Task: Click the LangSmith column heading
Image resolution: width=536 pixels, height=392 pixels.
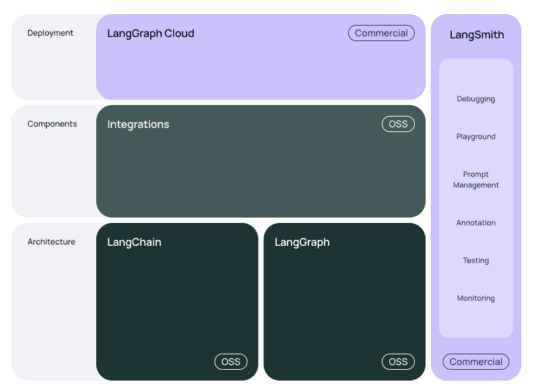Action: pos(476,35)
